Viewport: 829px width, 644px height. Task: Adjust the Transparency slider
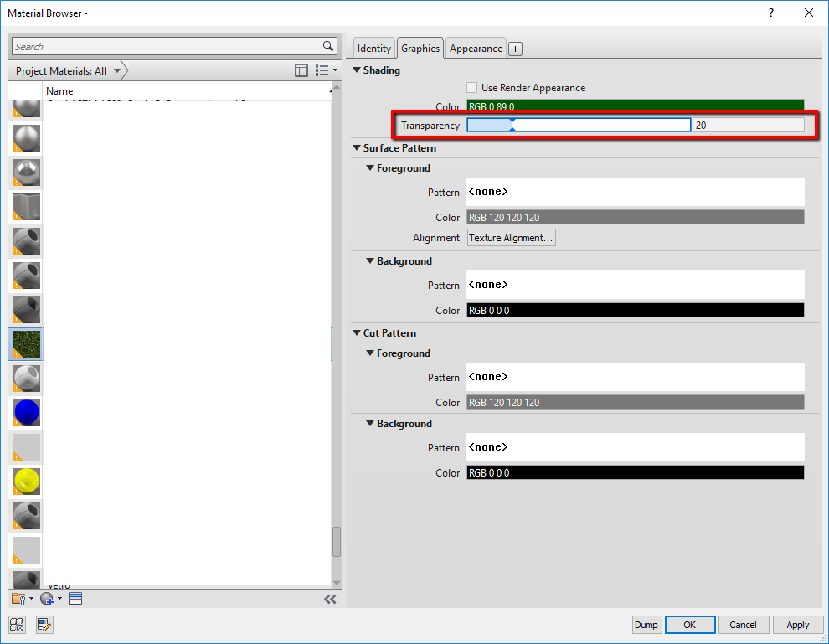tap(512, 124)
